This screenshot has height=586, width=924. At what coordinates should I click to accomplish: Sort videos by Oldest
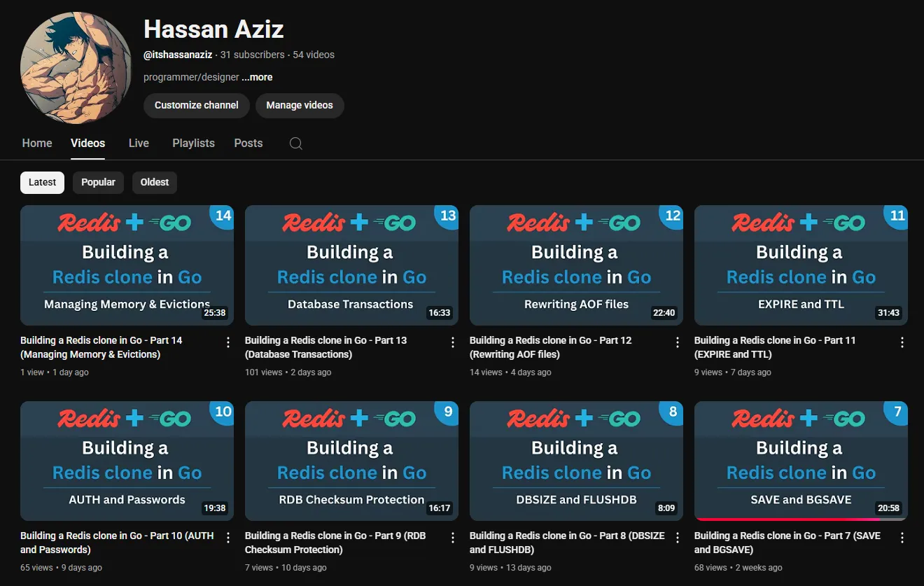155,183
